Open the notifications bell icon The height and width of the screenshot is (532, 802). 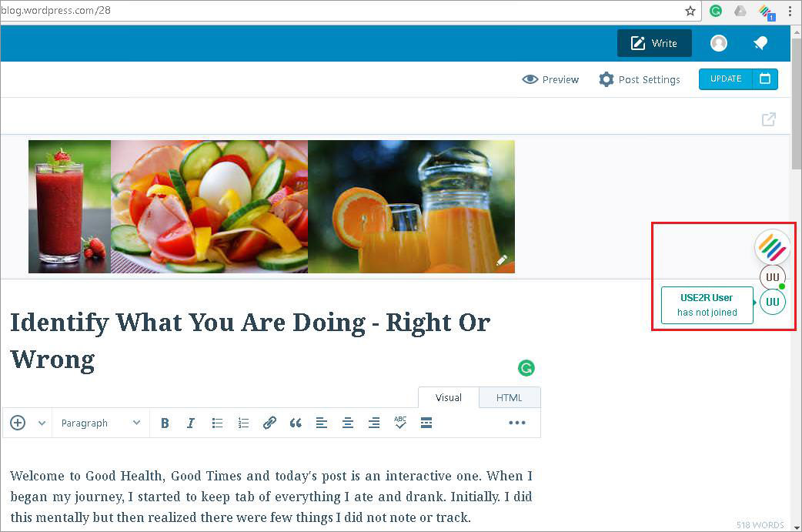(760, 43)
